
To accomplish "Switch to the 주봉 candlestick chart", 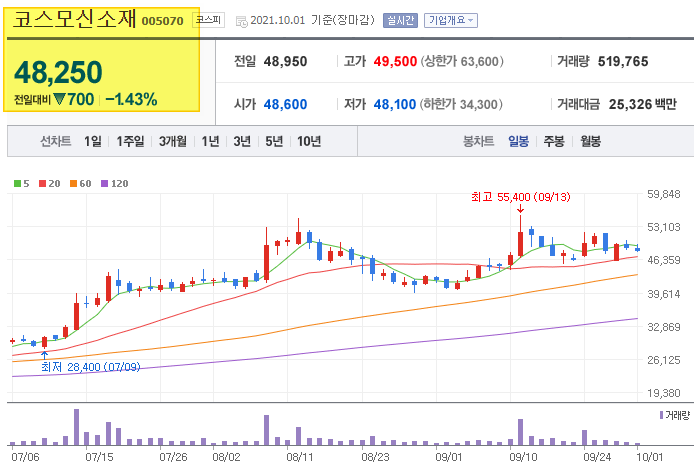I will pyautogui.click(x=554, y=141).
